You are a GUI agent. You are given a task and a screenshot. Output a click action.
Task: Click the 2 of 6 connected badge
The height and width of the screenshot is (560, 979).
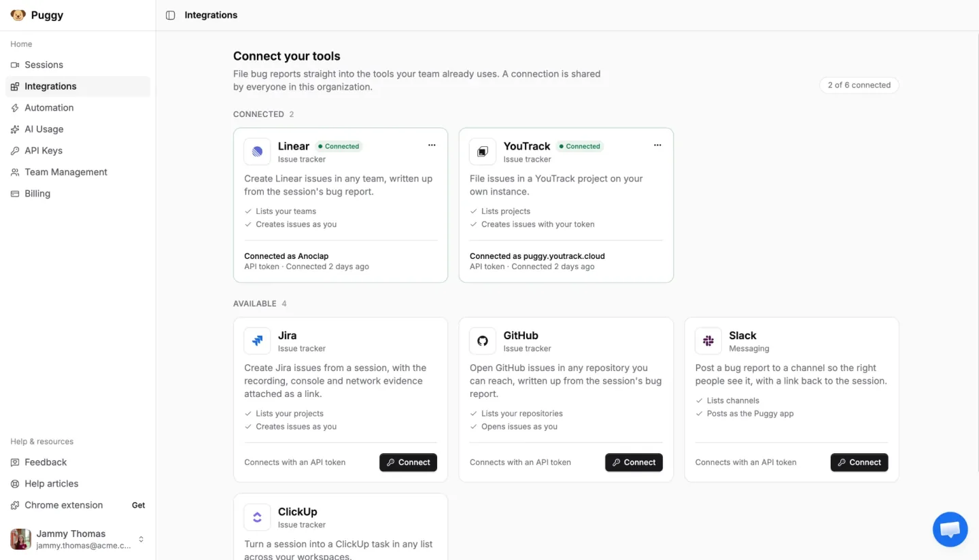[859, 85]
